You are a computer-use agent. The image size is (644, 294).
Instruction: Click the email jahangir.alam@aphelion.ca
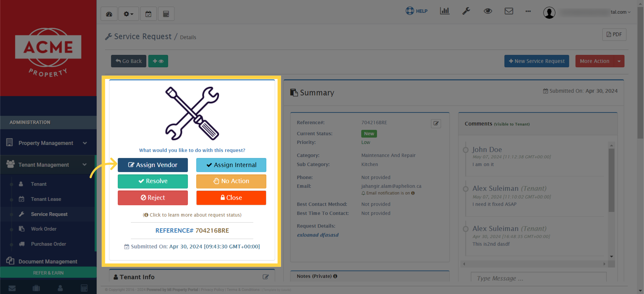click(x=391, y=186)
